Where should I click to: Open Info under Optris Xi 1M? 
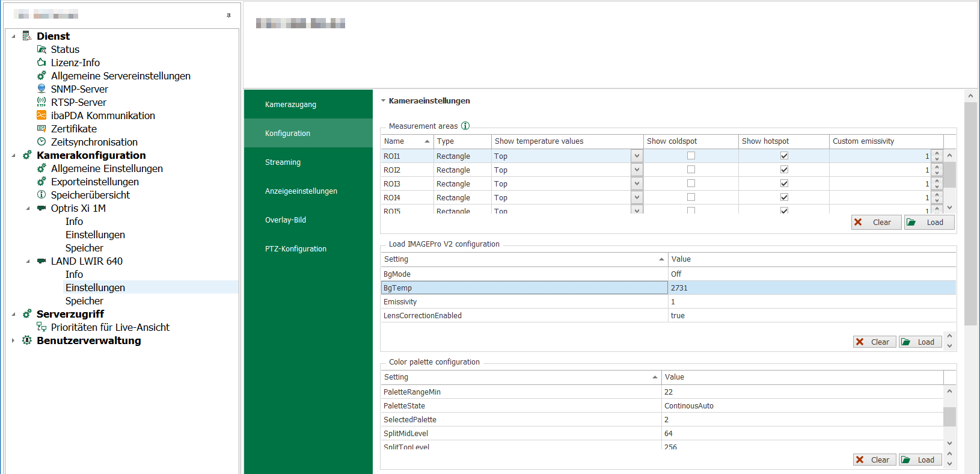tap(74, 221)
